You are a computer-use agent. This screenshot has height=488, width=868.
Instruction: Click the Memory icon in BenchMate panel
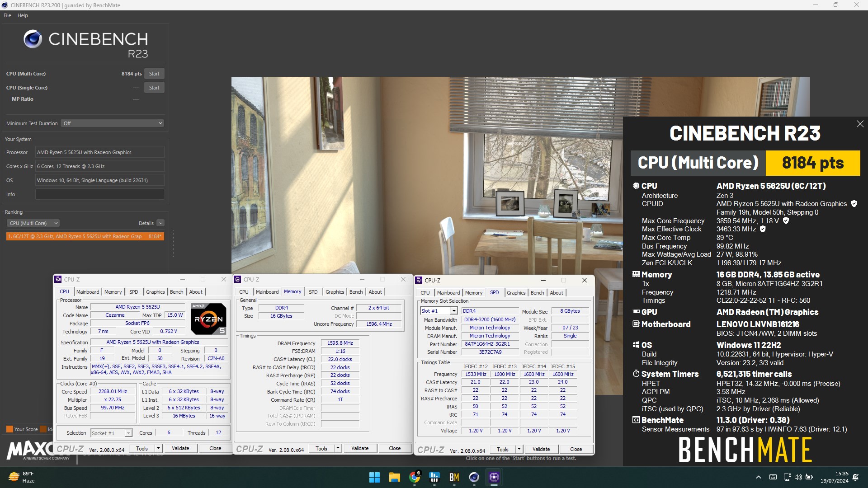click(x=636, y=274)
